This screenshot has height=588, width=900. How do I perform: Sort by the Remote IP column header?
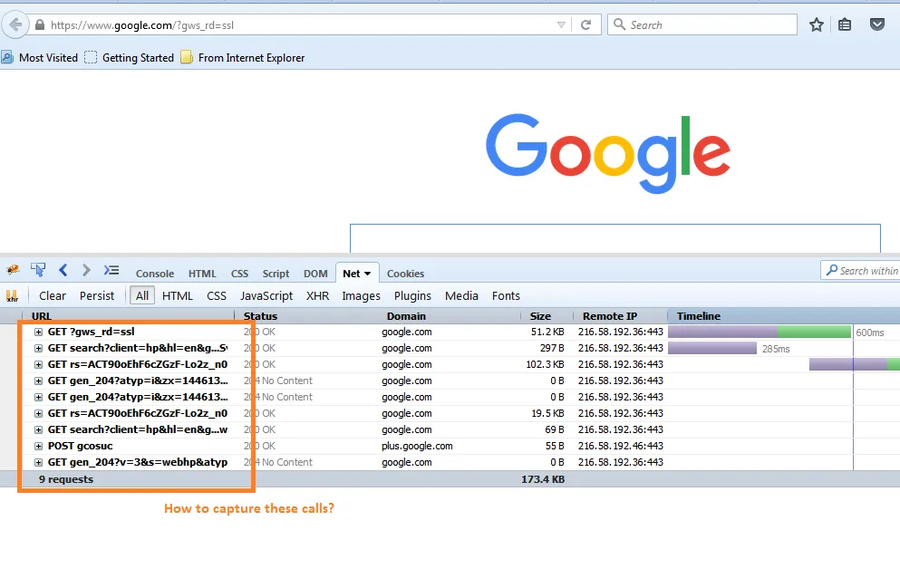coord(620,316)
